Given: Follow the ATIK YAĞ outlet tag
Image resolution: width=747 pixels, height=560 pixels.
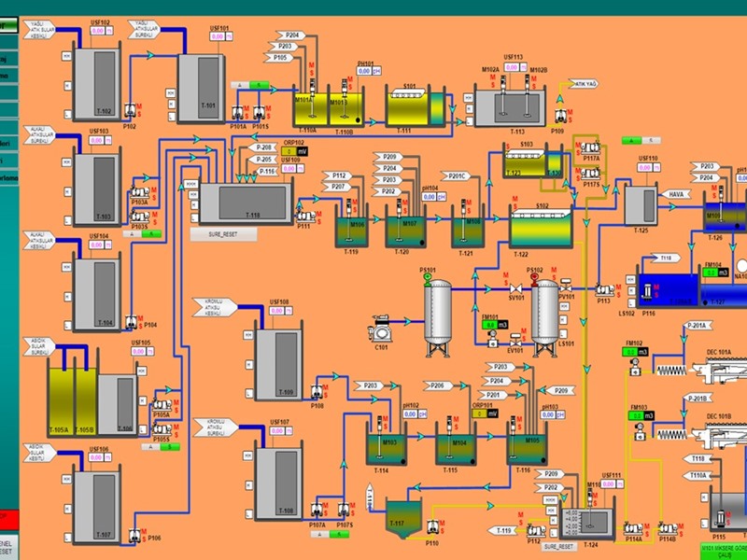Looking at the screenshot, I should 583,84.
